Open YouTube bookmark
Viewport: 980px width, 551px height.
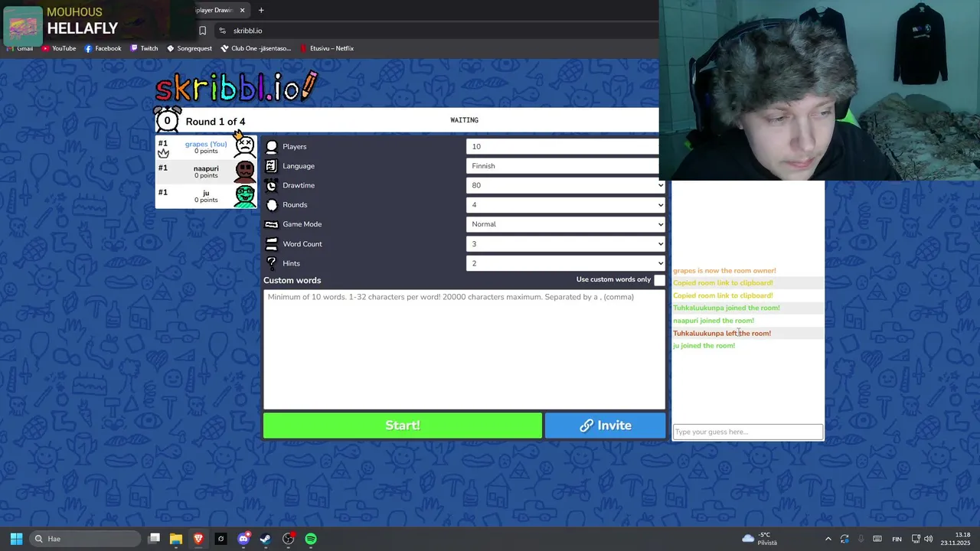tap(59, 48)
